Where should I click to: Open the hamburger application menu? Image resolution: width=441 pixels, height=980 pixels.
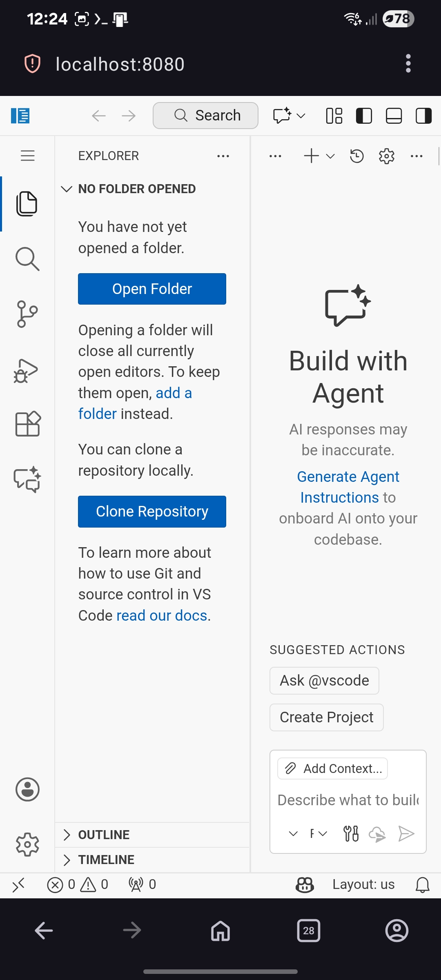pos(27,156)
